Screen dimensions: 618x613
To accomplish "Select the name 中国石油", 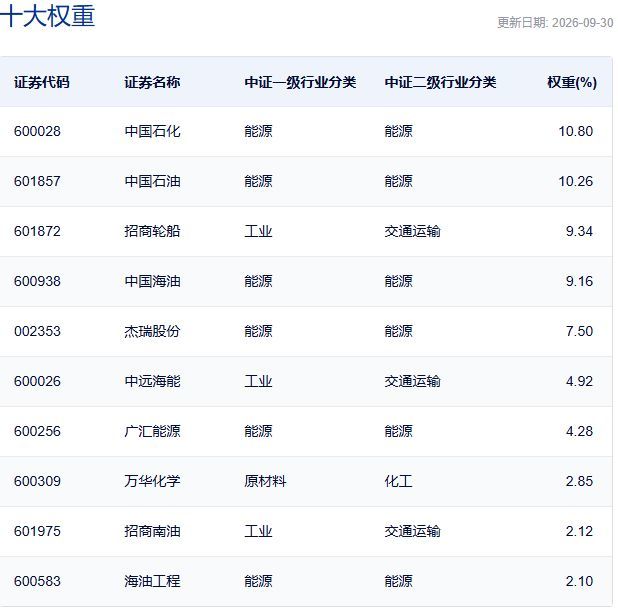I will point(152,181).
